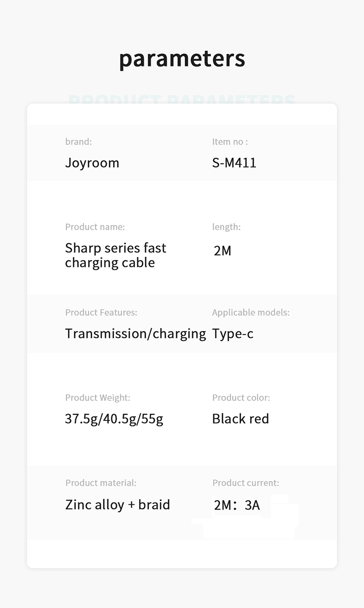Click the 'Applicable models:' label
The image size is (364, 608).
[x=251, y=313]
